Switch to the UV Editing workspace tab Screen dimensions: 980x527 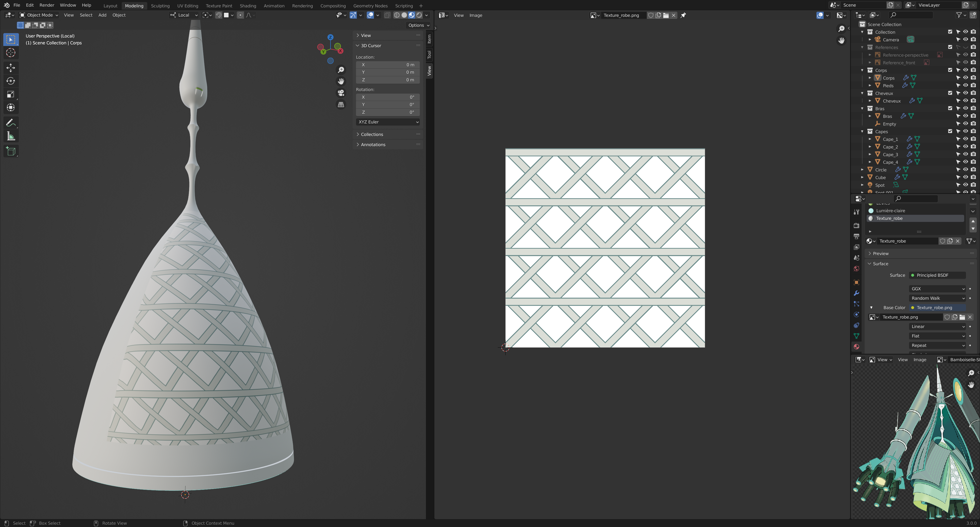(x=188, y=6)
